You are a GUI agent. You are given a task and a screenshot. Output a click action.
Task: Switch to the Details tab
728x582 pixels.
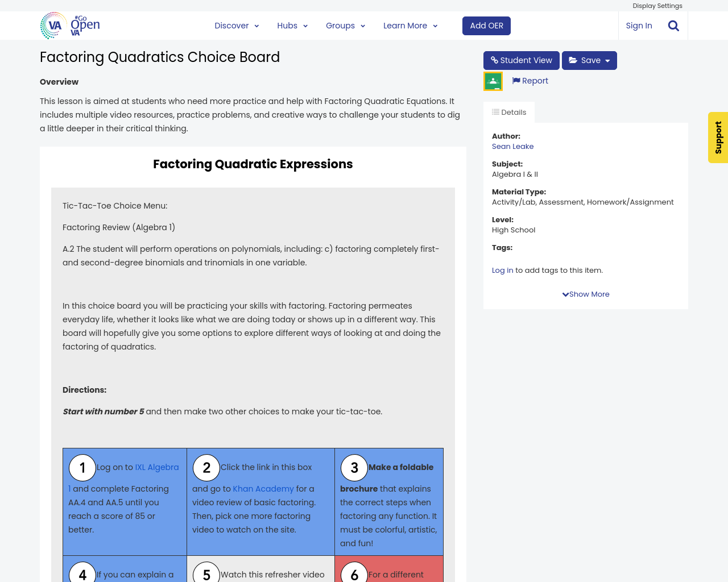tap(508, 111)
